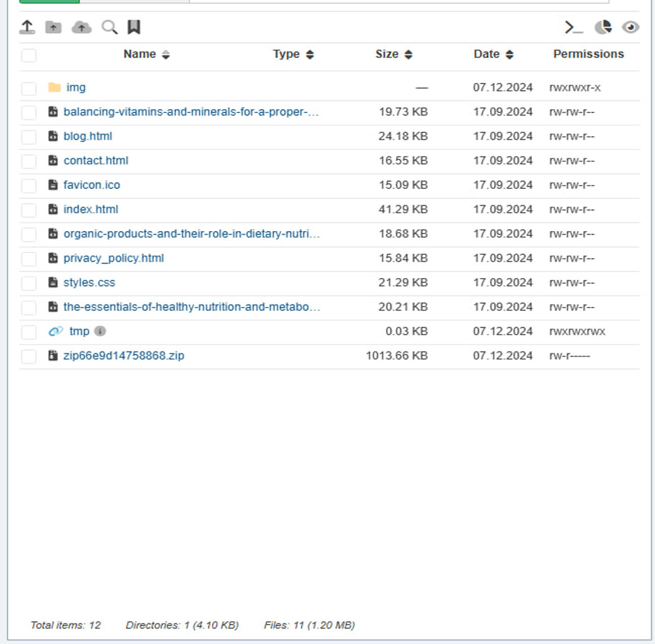
Task: Click the info badge next to tmp
Action: (x=100, y=331)
